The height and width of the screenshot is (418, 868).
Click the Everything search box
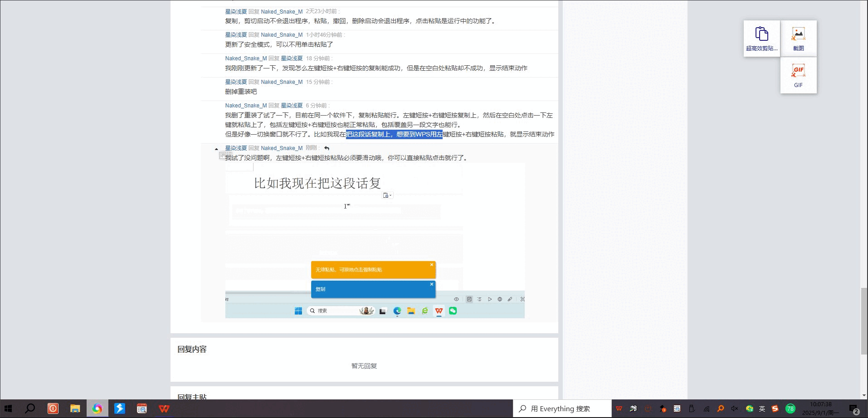coord(562,408)
